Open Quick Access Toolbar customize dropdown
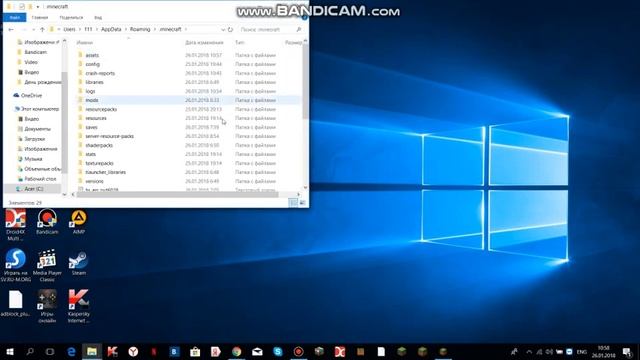 (38, 7)
